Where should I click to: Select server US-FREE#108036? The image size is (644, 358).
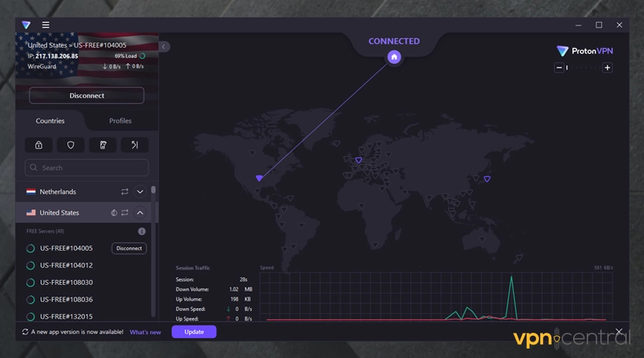tap(66, 299)
